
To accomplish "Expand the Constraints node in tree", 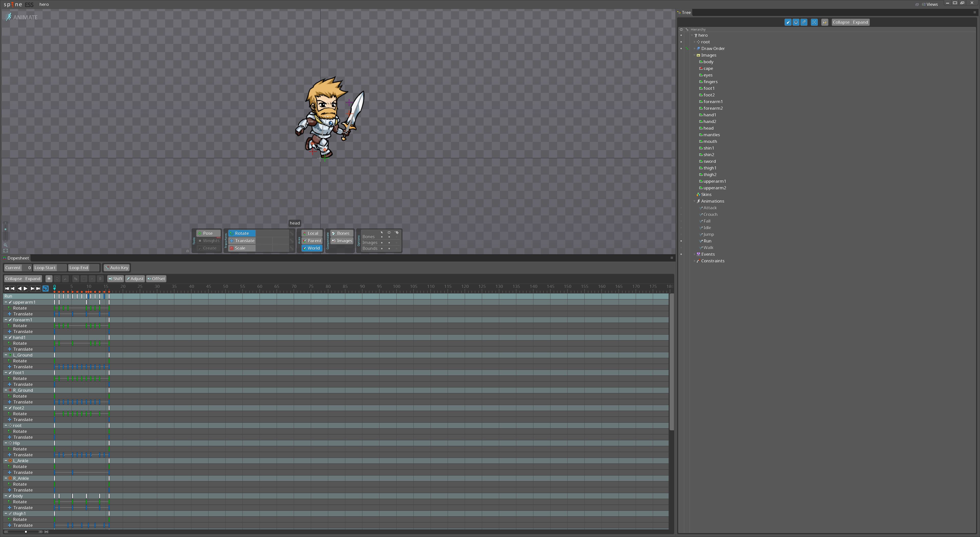I will pos(694,261).
